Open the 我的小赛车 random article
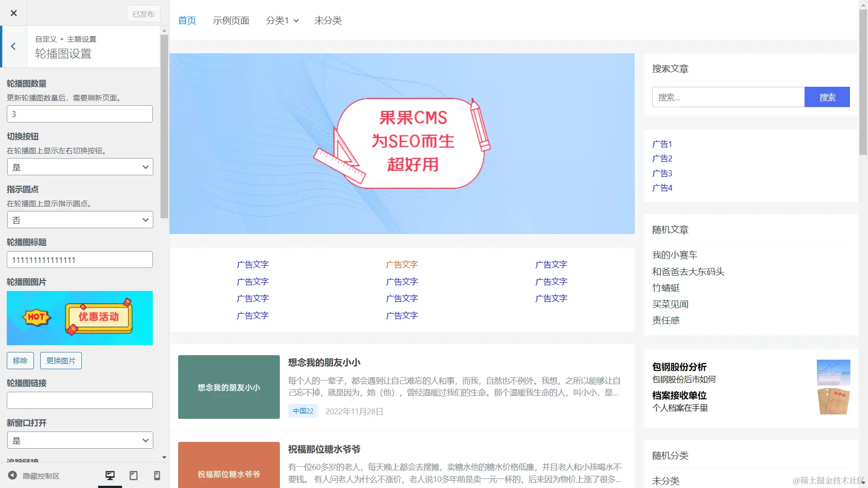 point(675,255)
